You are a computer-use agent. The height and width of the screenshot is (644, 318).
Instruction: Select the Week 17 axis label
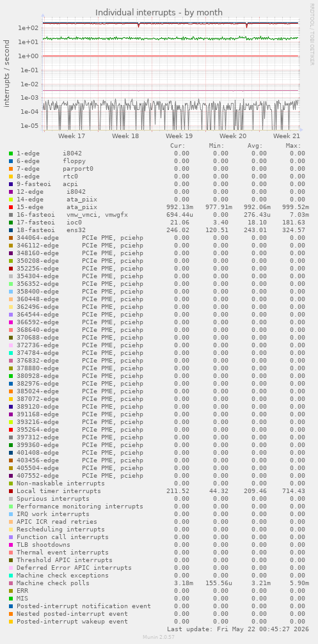coord(72,136)
